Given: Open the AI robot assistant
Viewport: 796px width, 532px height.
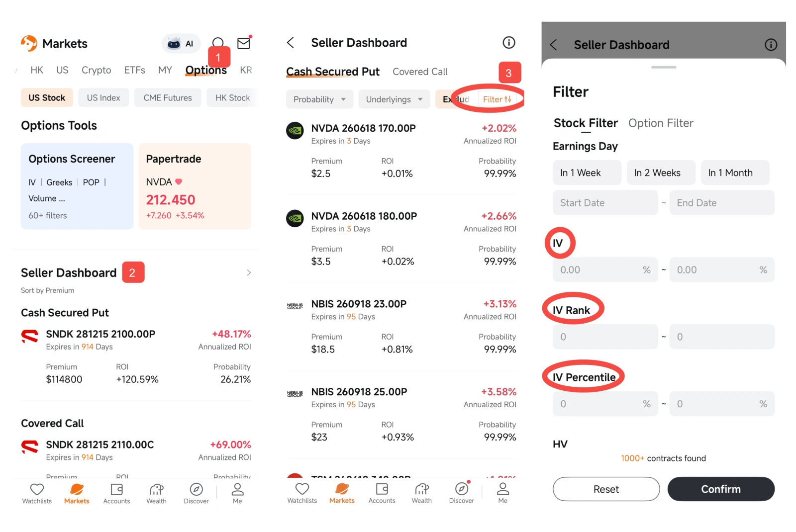Looking at the screenshot, I should [181, 44].
